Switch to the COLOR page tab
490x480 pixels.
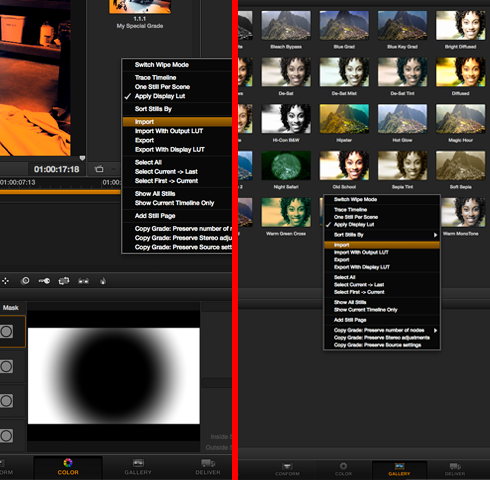(68, 467)
